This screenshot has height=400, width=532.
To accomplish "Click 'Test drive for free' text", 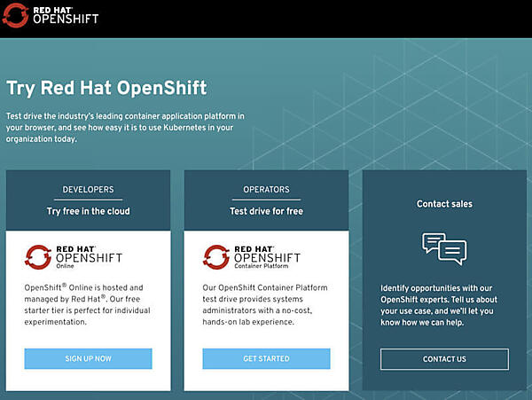I will point(266,211).
